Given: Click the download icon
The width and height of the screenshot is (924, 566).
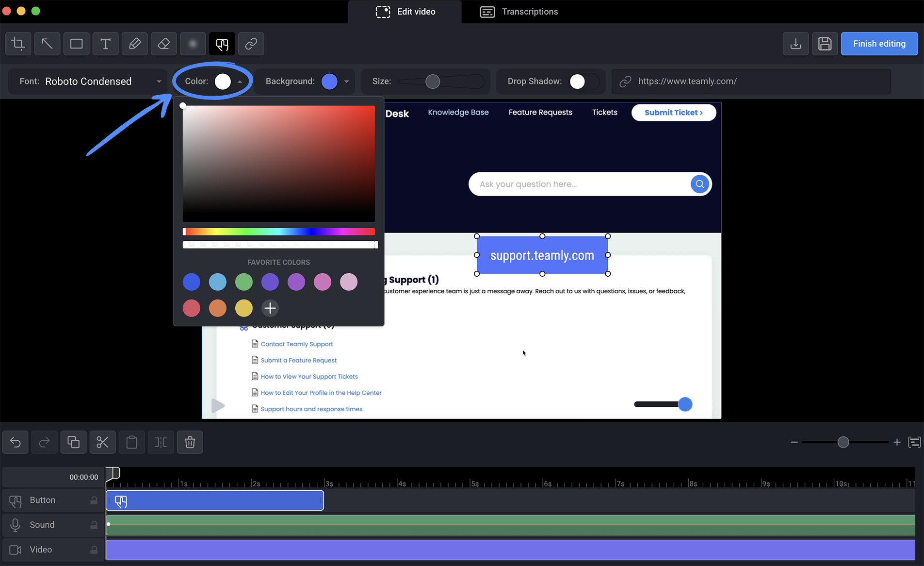Looking at the screenshot, I should pyautogui.click(x=795, y=44).
